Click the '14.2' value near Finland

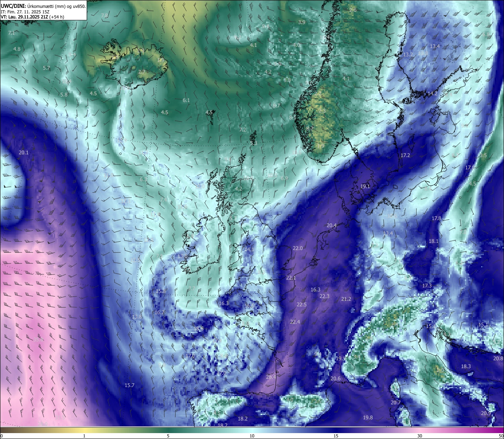pos(432,93)
